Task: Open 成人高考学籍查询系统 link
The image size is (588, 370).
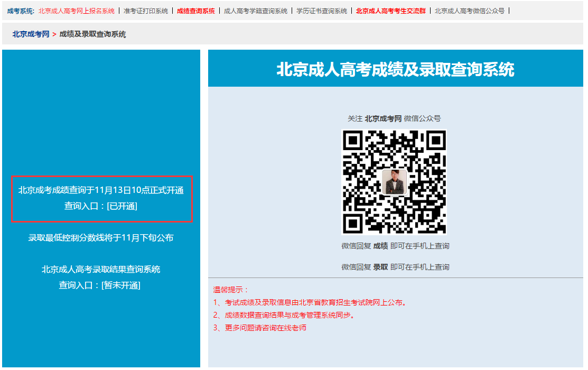Action: pos(255,11)
